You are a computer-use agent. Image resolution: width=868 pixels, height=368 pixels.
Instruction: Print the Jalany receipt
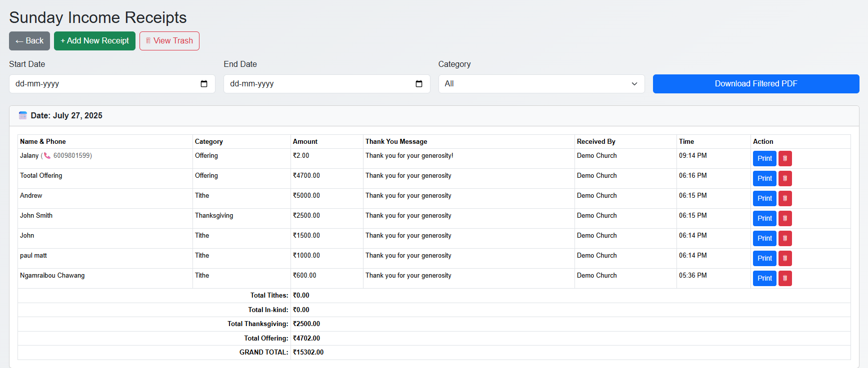click(764, 158)
